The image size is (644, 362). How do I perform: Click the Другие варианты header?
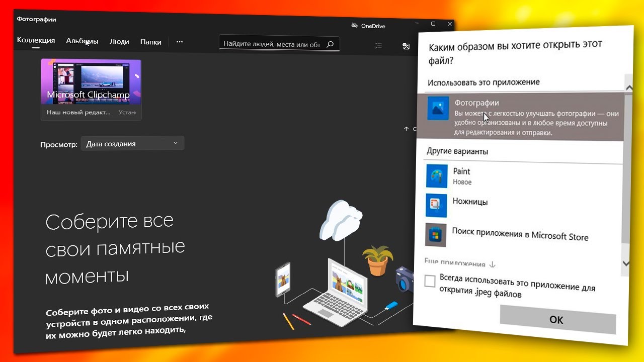[x=457, y=151]
